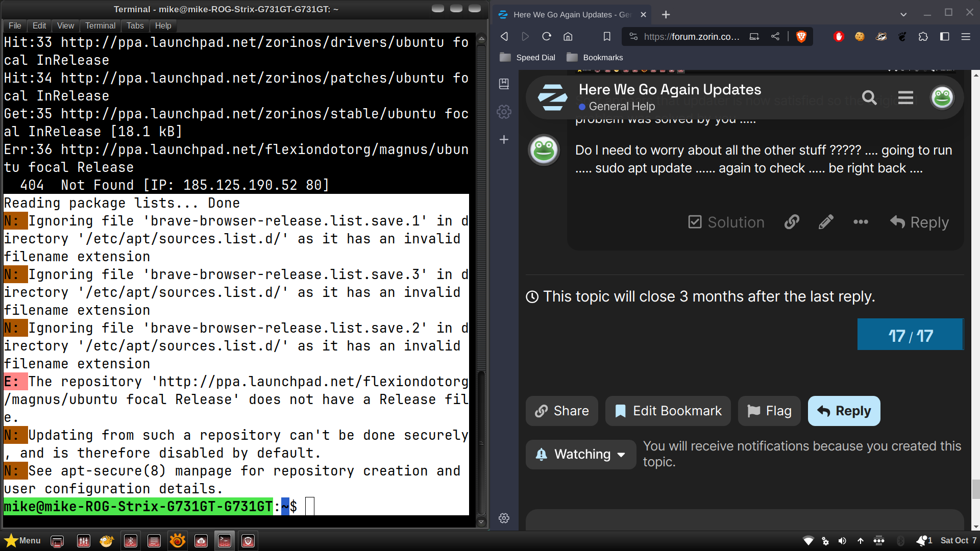Open the forum search magnifier
Image resolution: width=980 pixels, height=551 pixels.
[869, 97]
